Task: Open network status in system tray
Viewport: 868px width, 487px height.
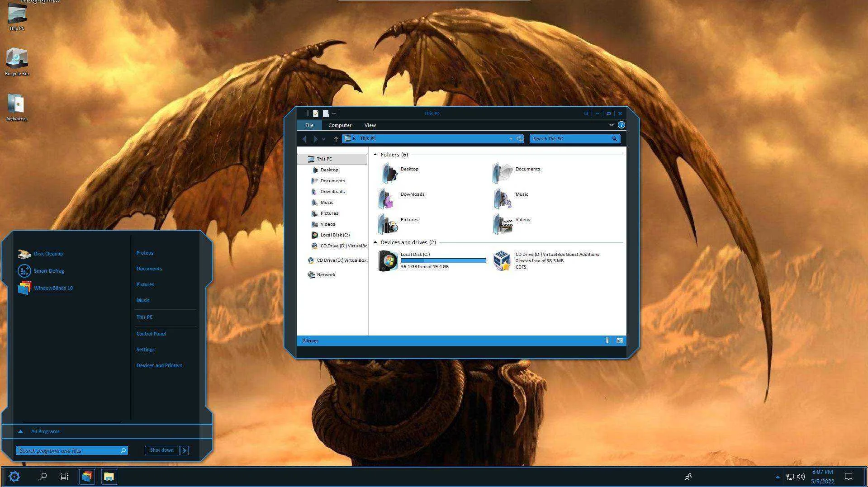Action: click(790, 477)
